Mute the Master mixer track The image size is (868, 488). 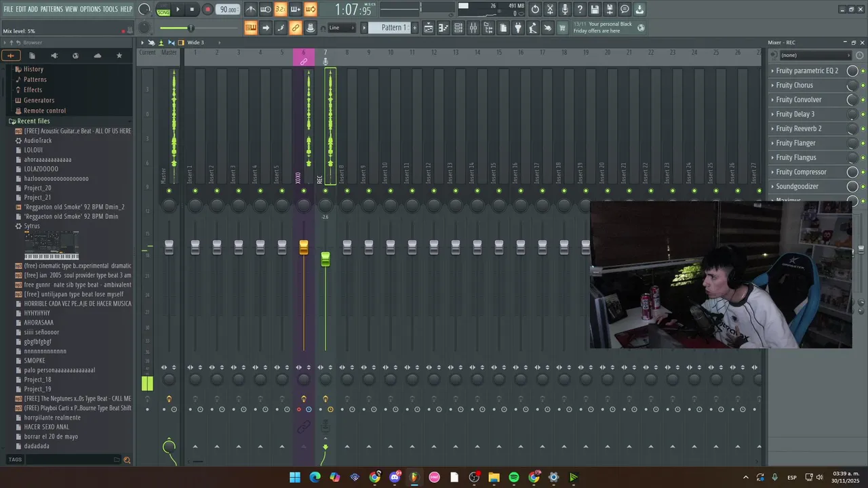tap(169, 190)
